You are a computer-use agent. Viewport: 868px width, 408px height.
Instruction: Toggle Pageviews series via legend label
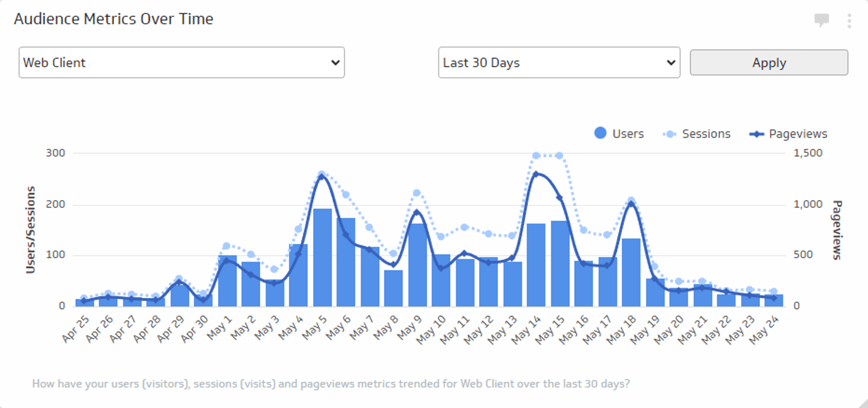(798, 134)
